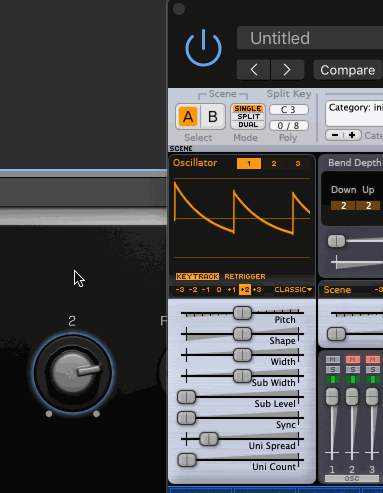Click the Bend Depth Up value

368,206
